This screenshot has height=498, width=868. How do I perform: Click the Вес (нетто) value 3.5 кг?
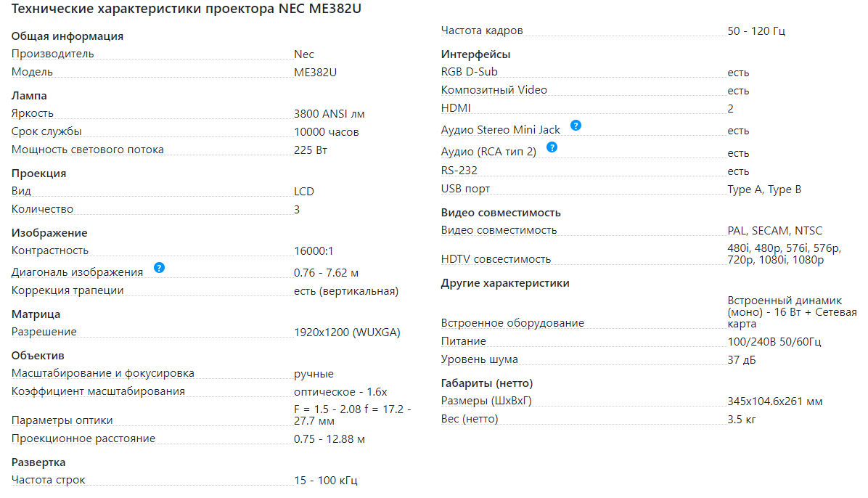click(742, 420)
